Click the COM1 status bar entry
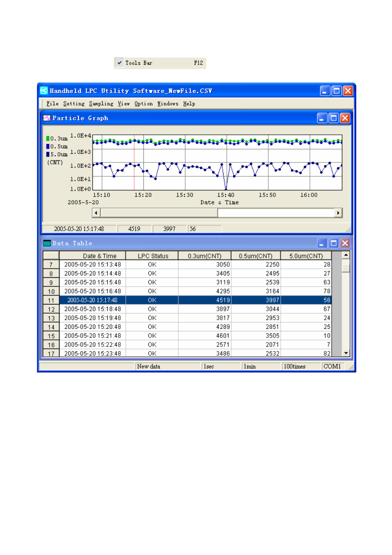Image resolution: width=392 pixels, height=555 pixels. point(332,366)
